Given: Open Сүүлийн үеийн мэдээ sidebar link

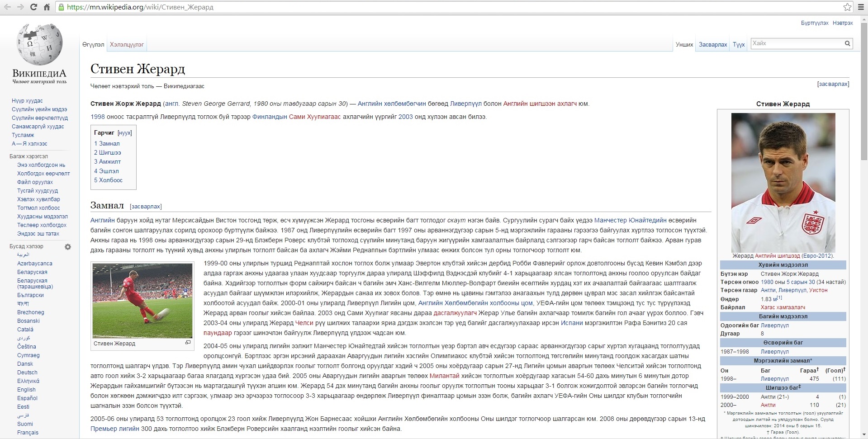Looking at the screenshot, I should 39,109.
